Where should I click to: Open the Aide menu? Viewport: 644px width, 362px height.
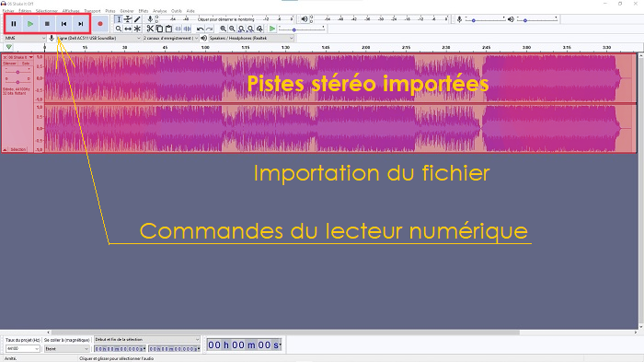[190, 11]
